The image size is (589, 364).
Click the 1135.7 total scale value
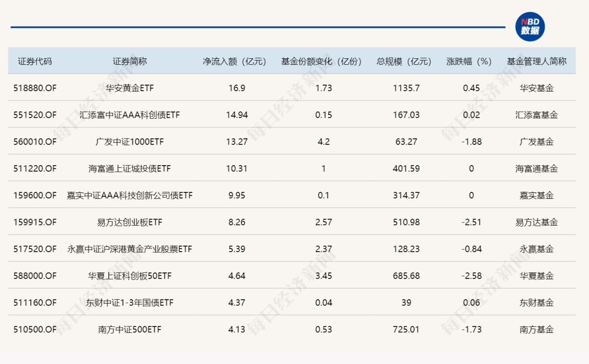click(x=406, y=88)
